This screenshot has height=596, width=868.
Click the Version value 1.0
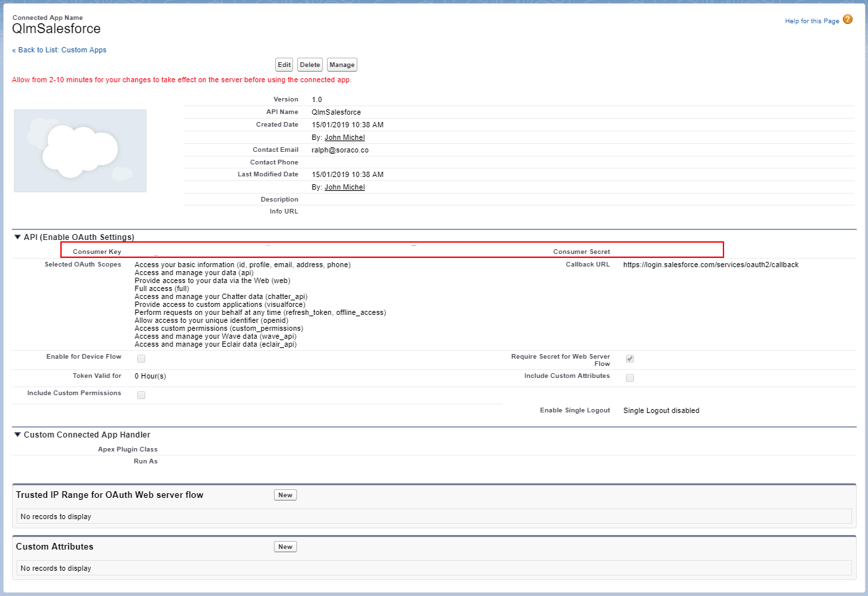(317, 99)
